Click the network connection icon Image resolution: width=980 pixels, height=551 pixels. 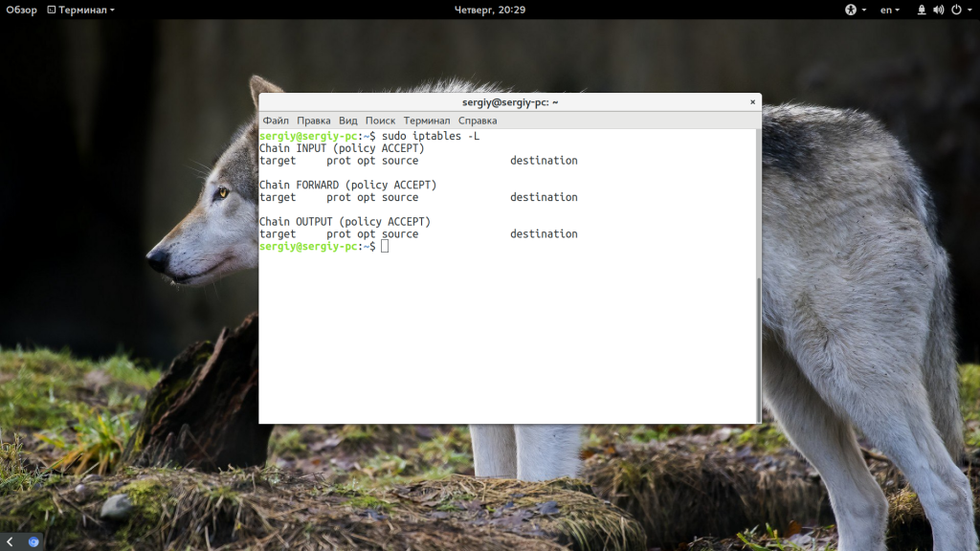922,10
